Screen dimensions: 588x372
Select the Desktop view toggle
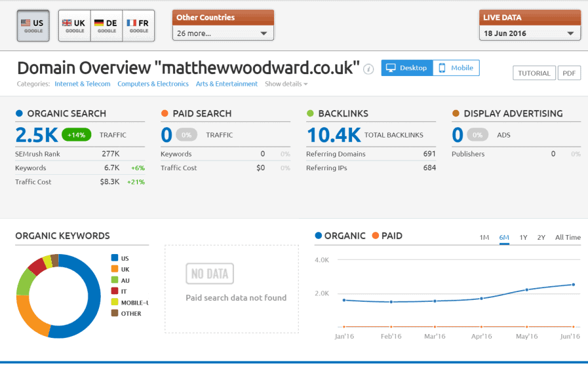[407, 68]
